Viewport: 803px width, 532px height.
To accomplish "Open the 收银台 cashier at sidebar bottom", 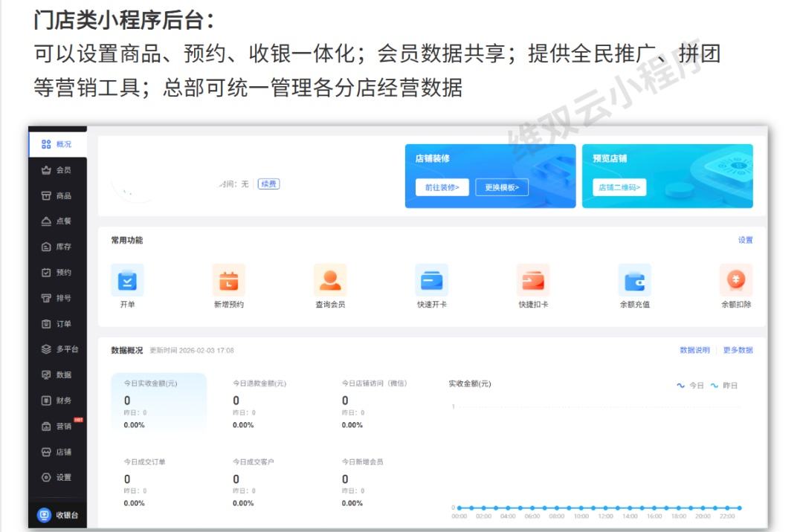I will (x=58, y=515).
